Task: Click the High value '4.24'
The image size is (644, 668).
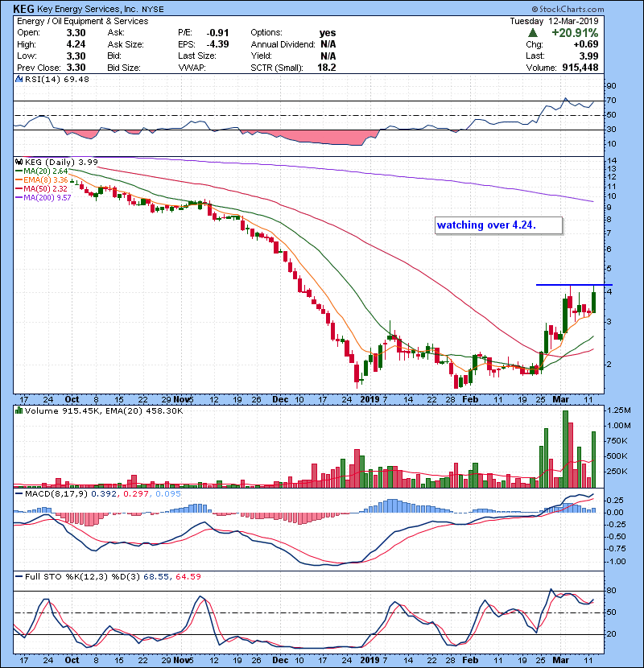Action: [76, 44]
